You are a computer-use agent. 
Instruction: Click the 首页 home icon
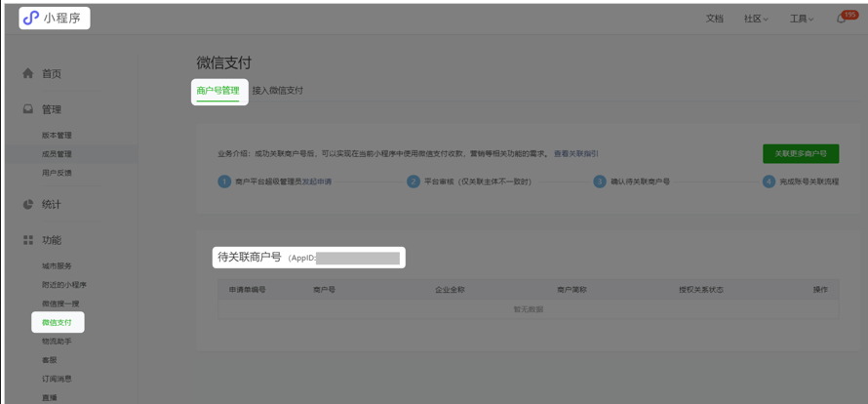[28, 73]
